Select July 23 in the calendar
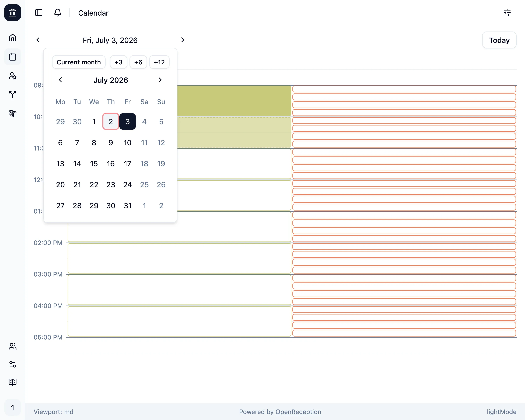The image size is (525, 420). pos(111,185)
